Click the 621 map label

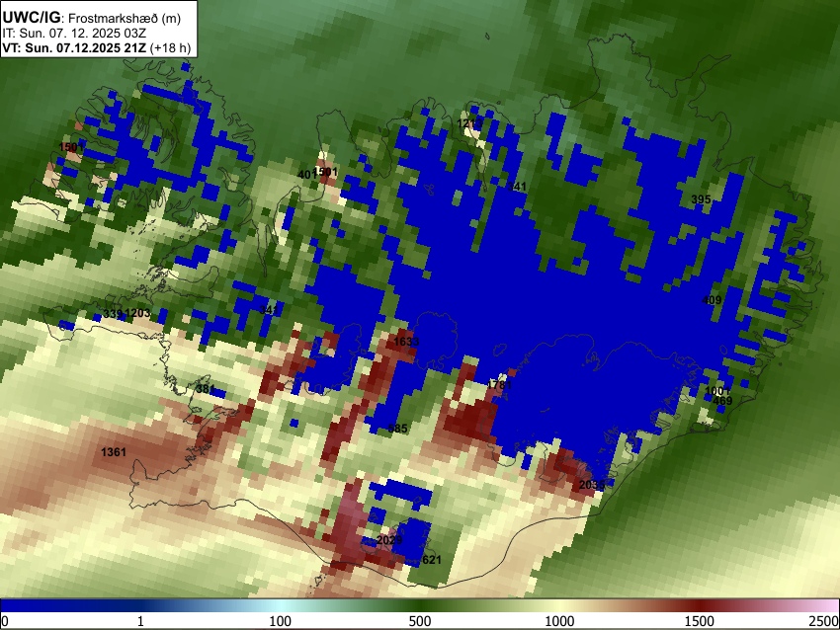tap(432, 560)
